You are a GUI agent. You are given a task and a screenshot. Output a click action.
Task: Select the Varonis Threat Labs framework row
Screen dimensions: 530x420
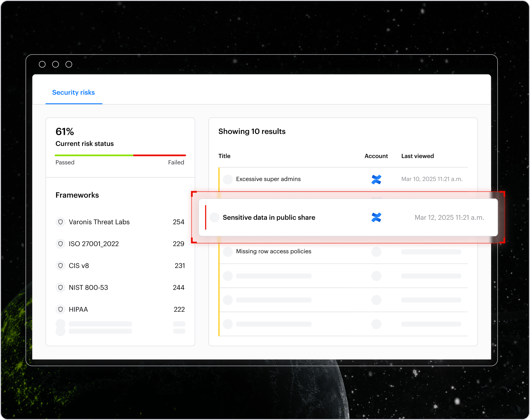click(99, 222)
